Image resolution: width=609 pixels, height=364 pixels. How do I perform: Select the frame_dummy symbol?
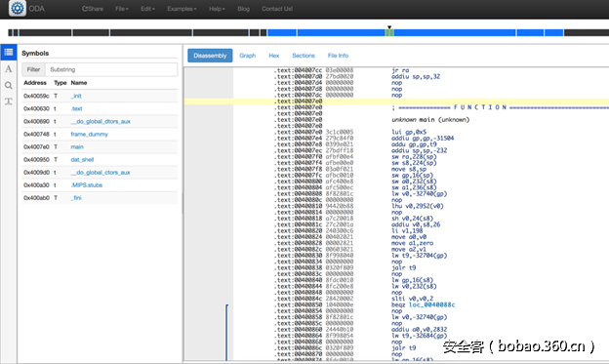point(90,135)
